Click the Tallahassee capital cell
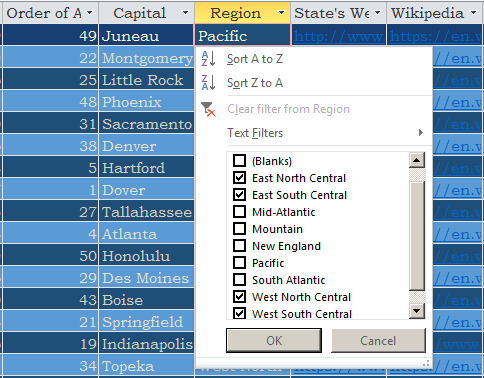 [x=146, y=211]
